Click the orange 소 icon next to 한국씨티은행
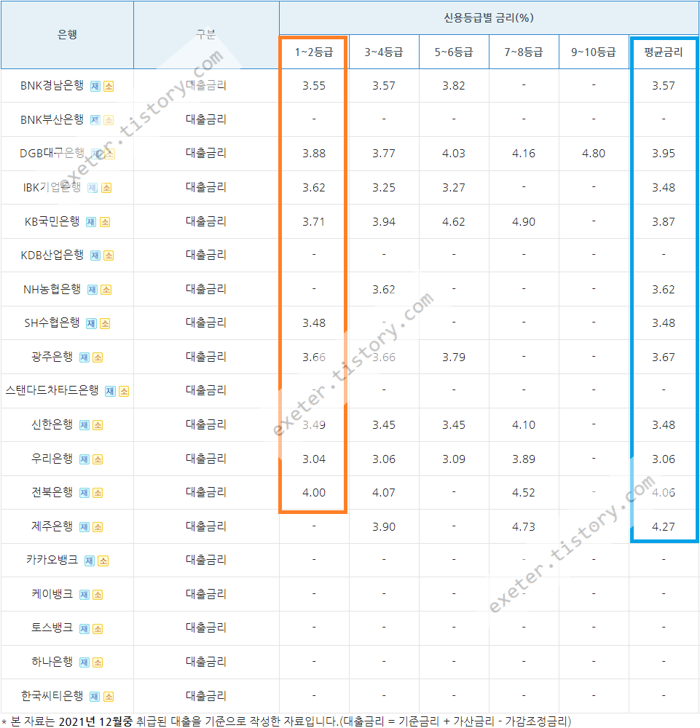700x728 pixels. tap(109, 697)
